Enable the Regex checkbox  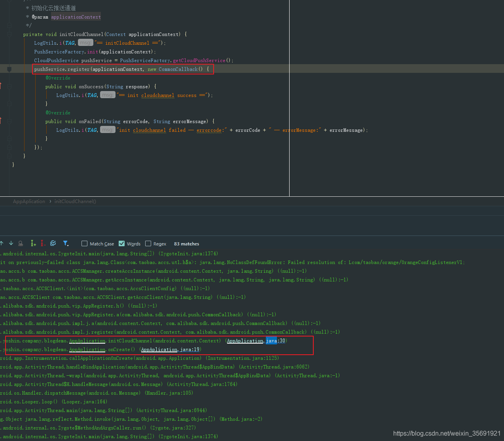coord(148,243)
